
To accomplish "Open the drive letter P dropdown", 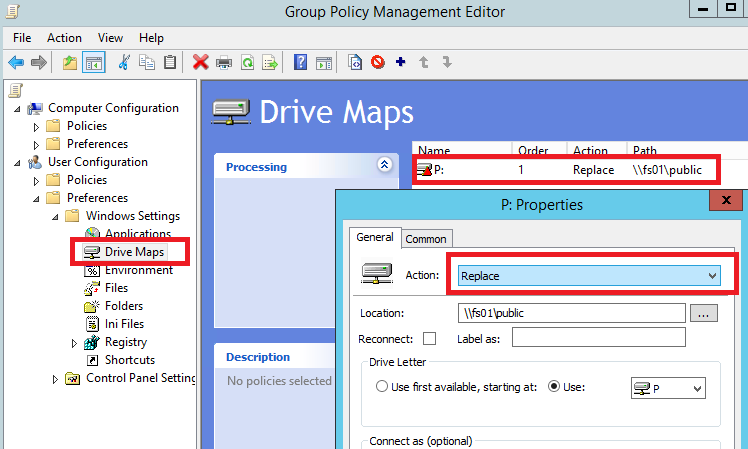I will pyautogui.click(x=668, y=388).
